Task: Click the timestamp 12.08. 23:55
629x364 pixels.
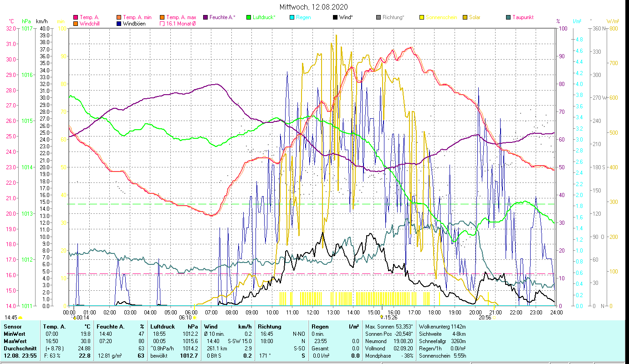Action: pyautogui.click(x=20, y=355)
